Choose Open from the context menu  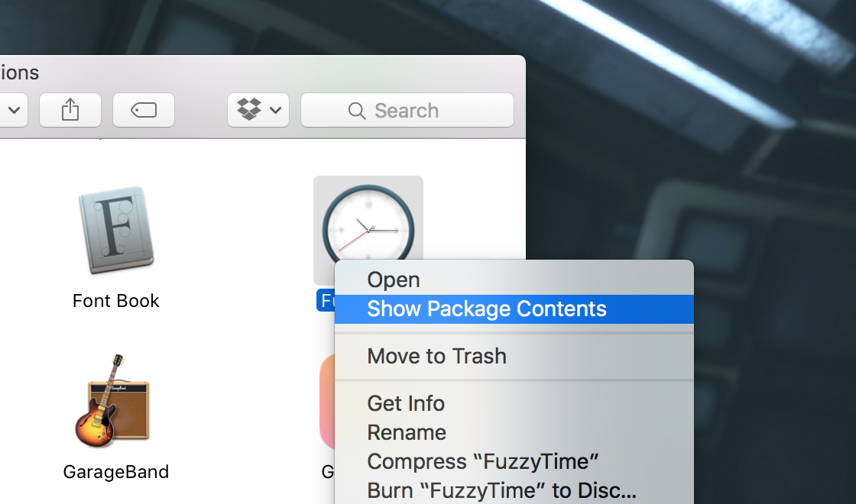394,280
